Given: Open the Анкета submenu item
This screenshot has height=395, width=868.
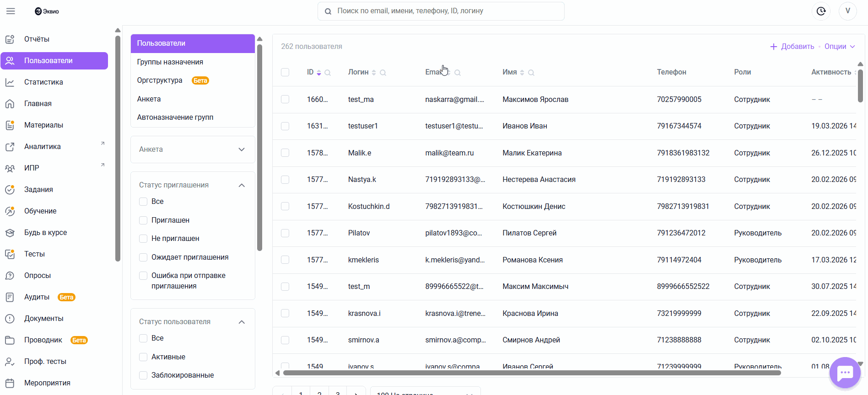Looking at the screenshot, I should click(x=193, y=99).
